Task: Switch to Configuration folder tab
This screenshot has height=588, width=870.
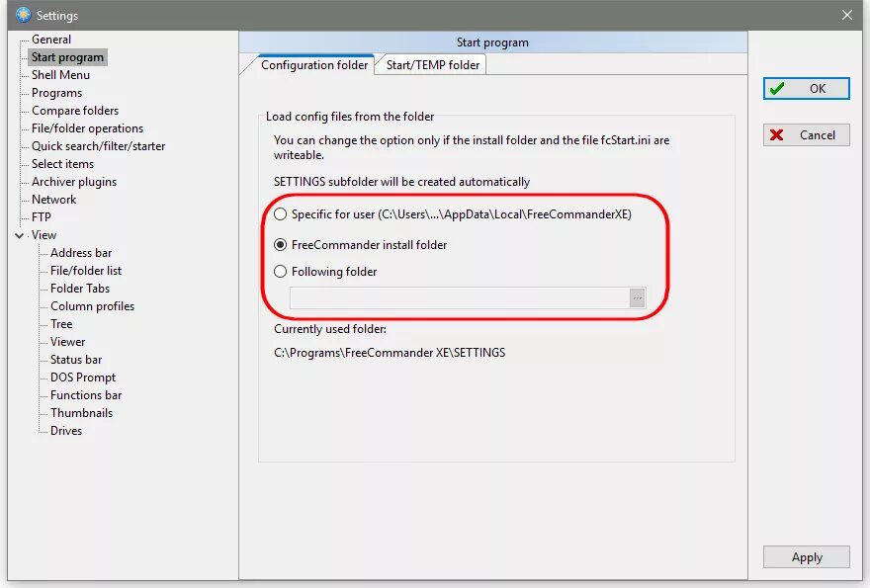Action: tap(314, 65)
